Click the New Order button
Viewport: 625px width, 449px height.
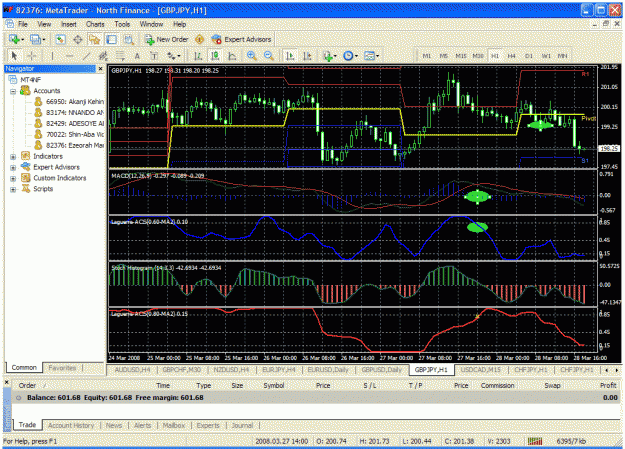167,39
